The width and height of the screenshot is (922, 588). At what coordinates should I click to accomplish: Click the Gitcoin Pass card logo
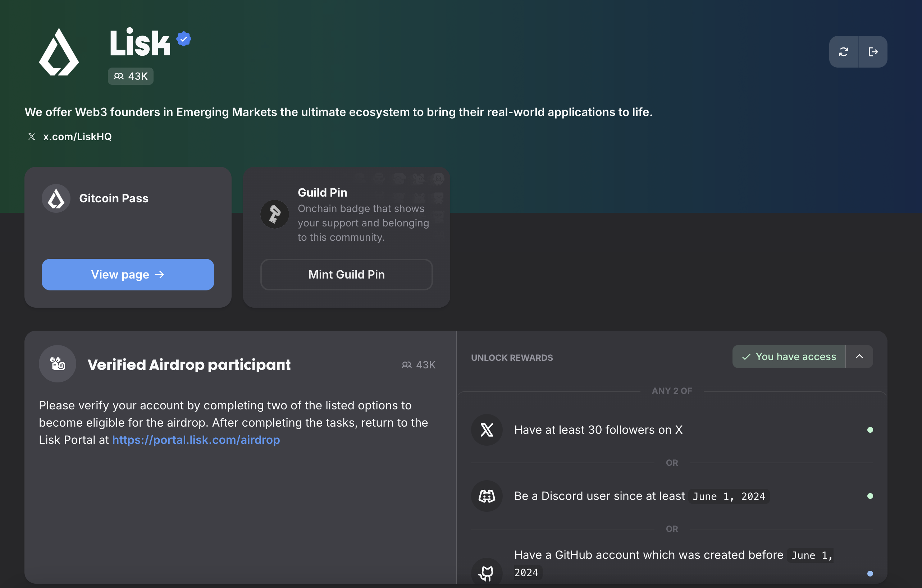pos(56,199)
